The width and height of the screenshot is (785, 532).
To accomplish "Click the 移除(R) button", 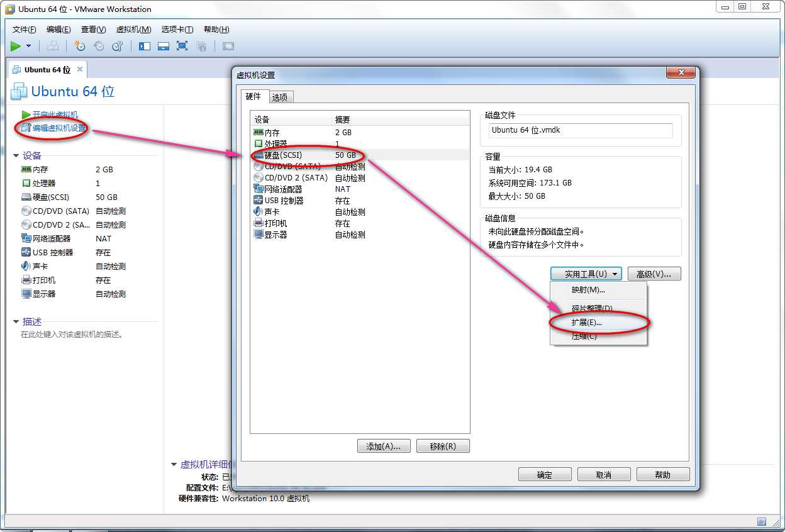I will point(443,446).
